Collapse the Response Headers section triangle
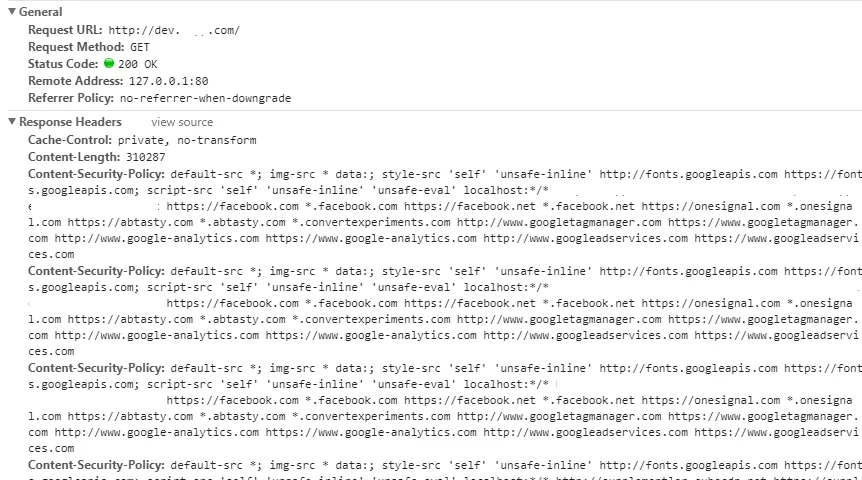The image size is (862, 480). point(12,122)
